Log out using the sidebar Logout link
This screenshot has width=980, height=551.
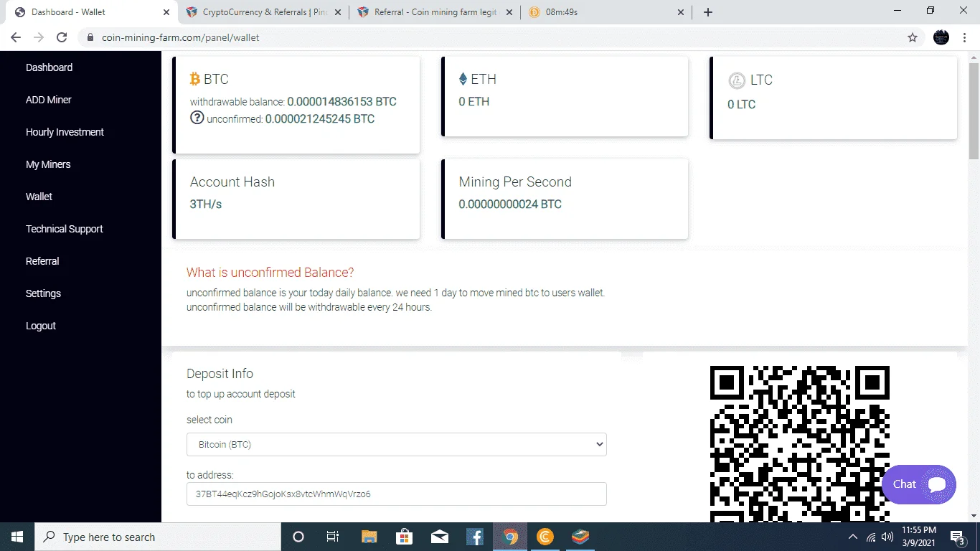(x=41, y=326)
